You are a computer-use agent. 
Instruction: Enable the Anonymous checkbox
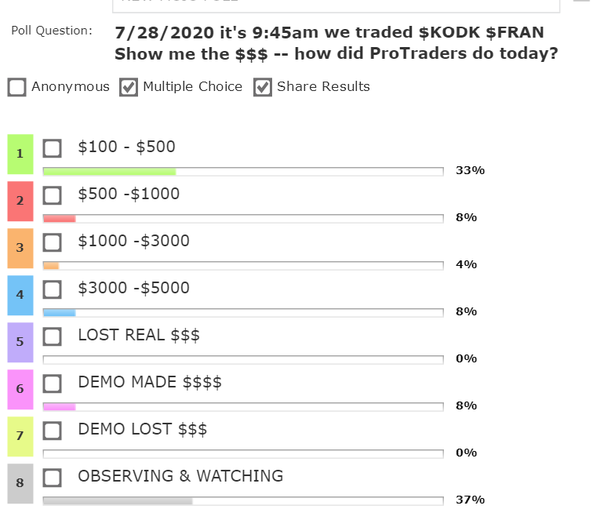[x=17, y=87]
